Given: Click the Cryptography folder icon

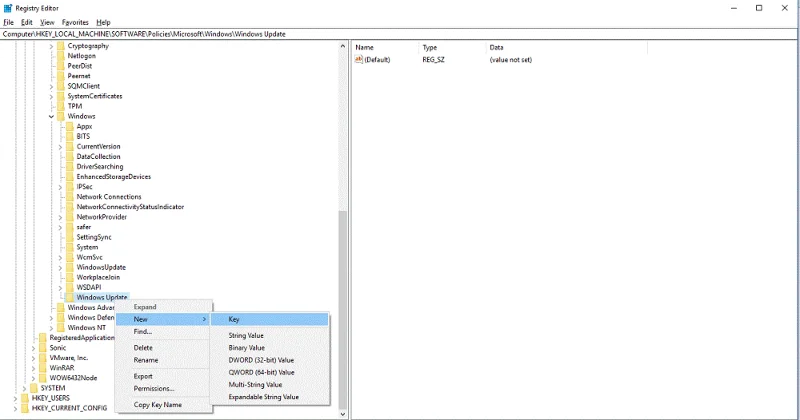Looking at the screenshot, I should [x=61, y=46].
